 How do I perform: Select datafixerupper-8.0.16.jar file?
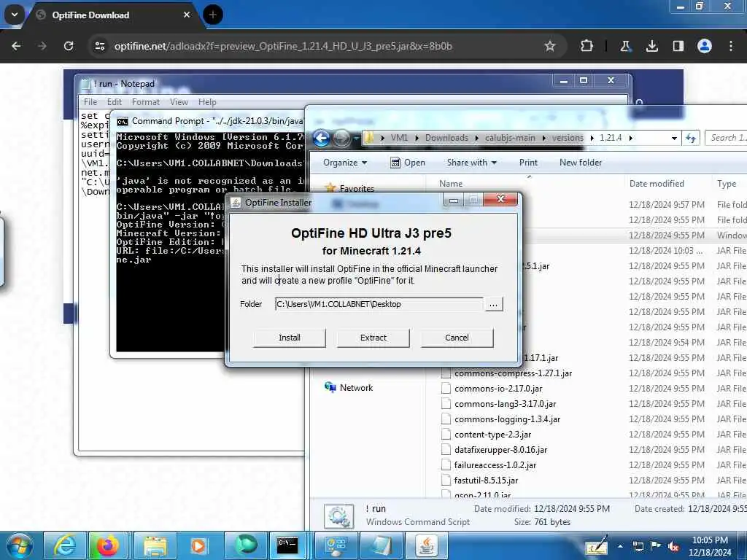tap(500, 449)
